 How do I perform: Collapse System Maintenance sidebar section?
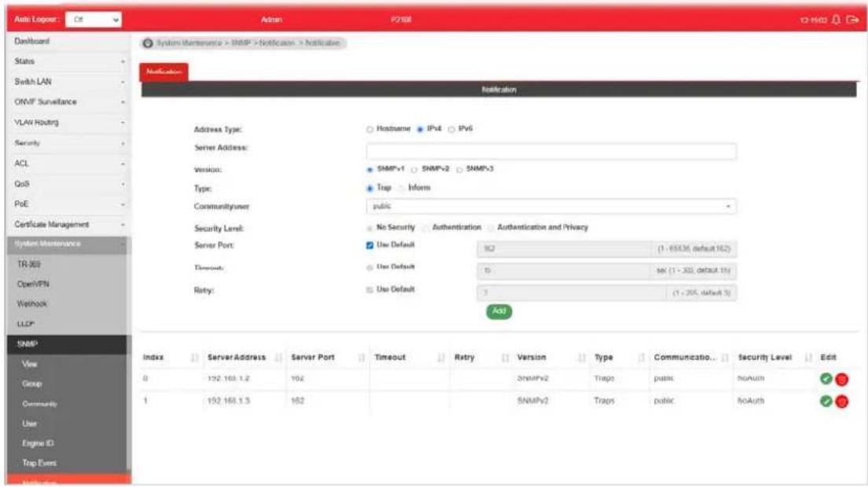point(68,244)
